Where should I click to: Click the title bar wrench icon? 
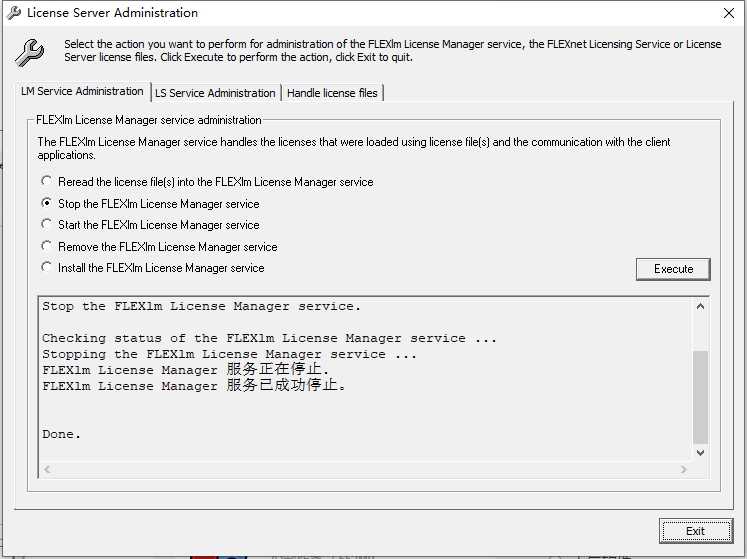click(14, 13)
